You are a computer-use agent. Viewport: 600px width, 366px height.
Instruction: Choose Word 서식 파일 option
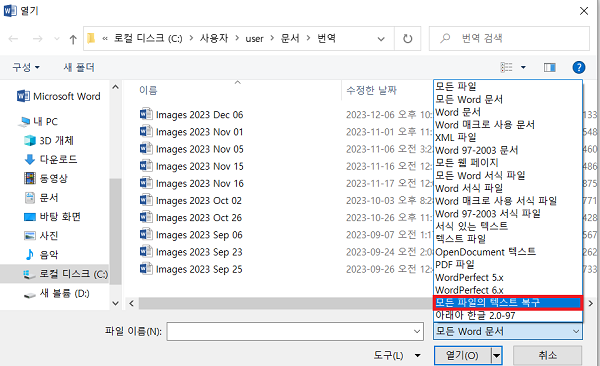point(508,188)
